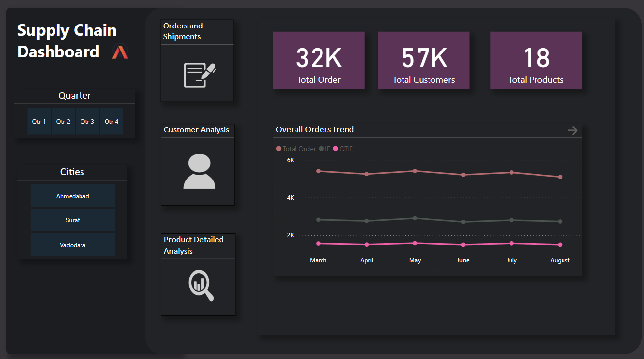The height and width of the screenshot is (359, 644).
Task: Open the Orders and Shipments notepad icon
Action: point(199,75)
